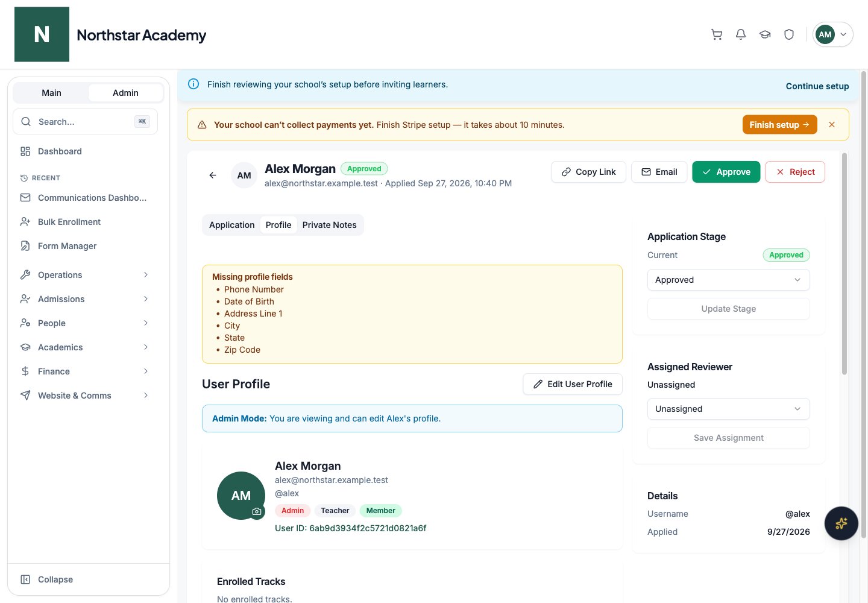
Task: Go back with the left arrow icon
Action: point(213,175)
